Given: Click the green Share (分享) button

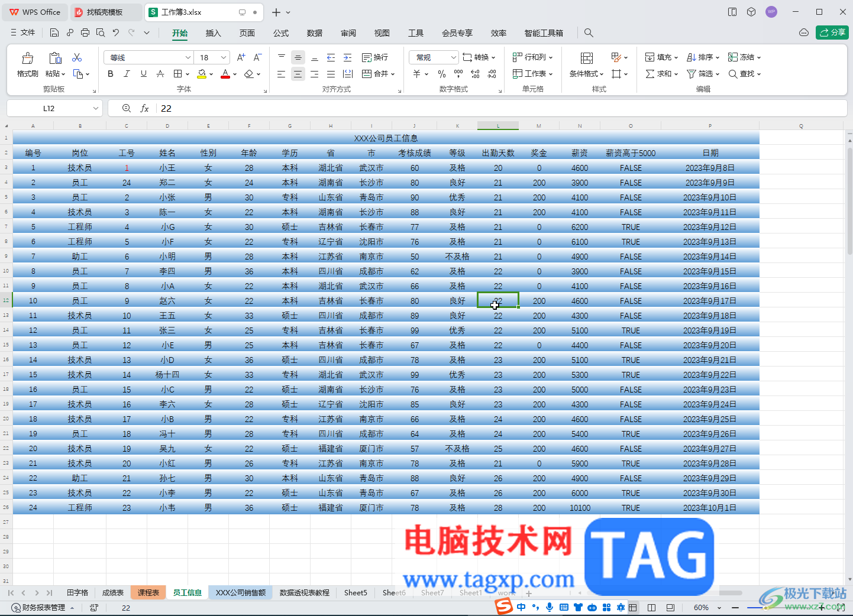Looking at the screenshot, I should (x=832, y=33).
